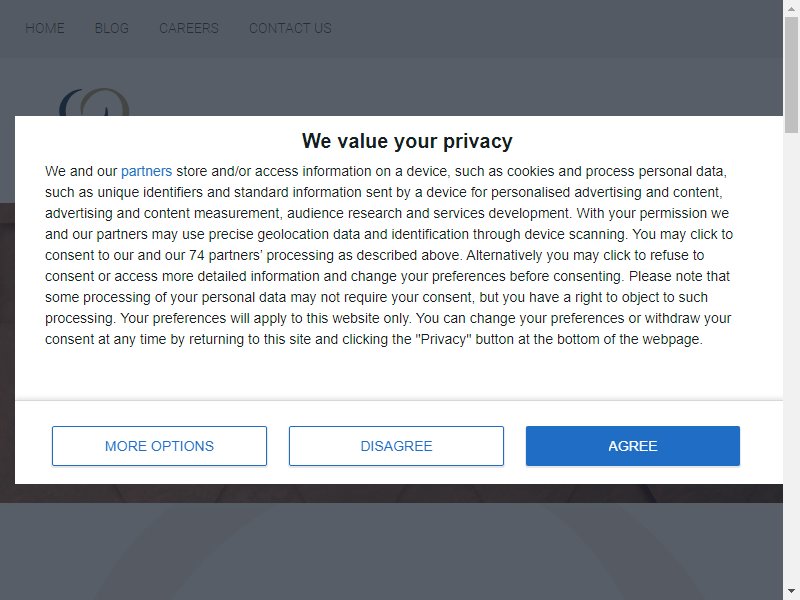The width and height of the screenshot is (800, 600).
Task: Open the HOME navigation item
Action: coord(45,28)
